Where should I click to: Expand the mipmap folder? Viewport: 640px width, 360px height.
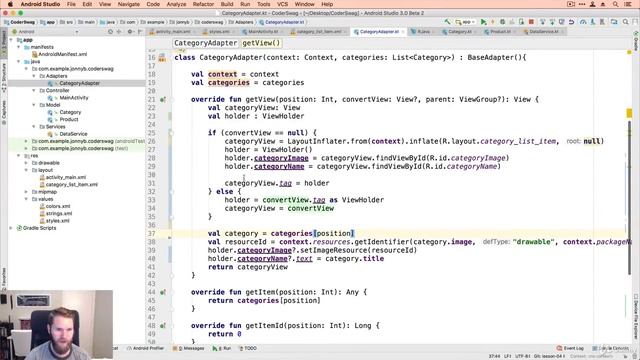coord(27,192)
